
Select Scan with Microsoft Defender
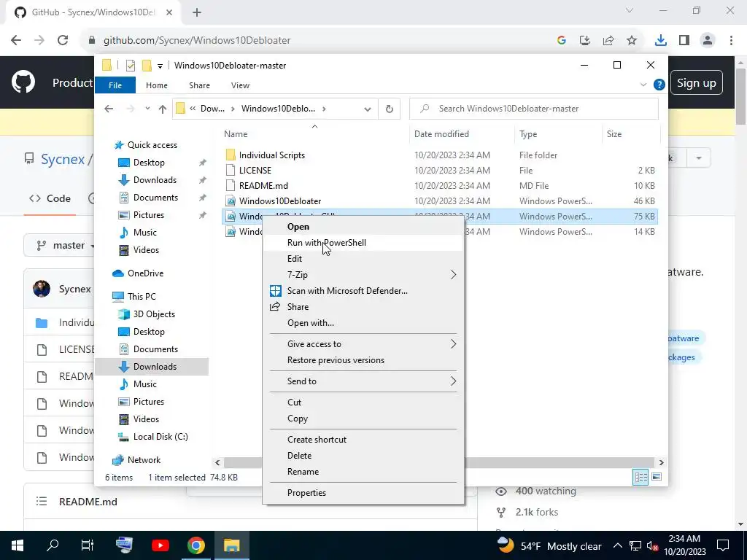click(347, 291)
